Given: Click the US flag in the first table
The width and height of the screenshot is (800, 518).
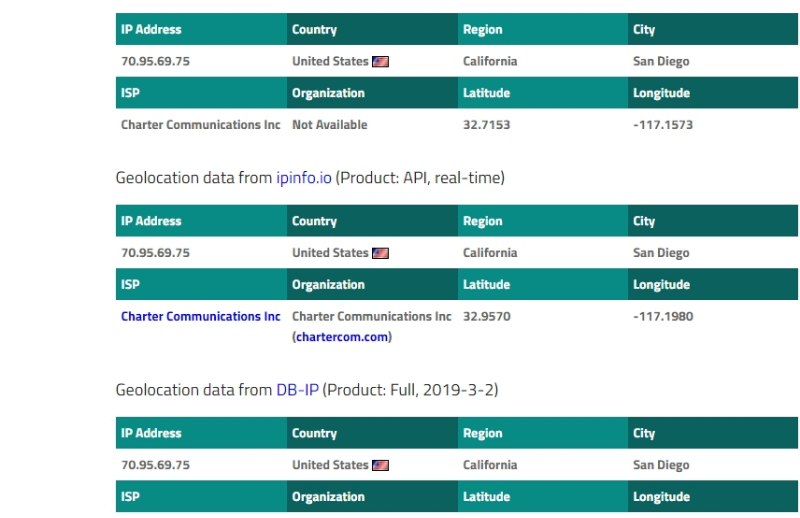Looking at the screenshot, I should click(x=381, y=62).
